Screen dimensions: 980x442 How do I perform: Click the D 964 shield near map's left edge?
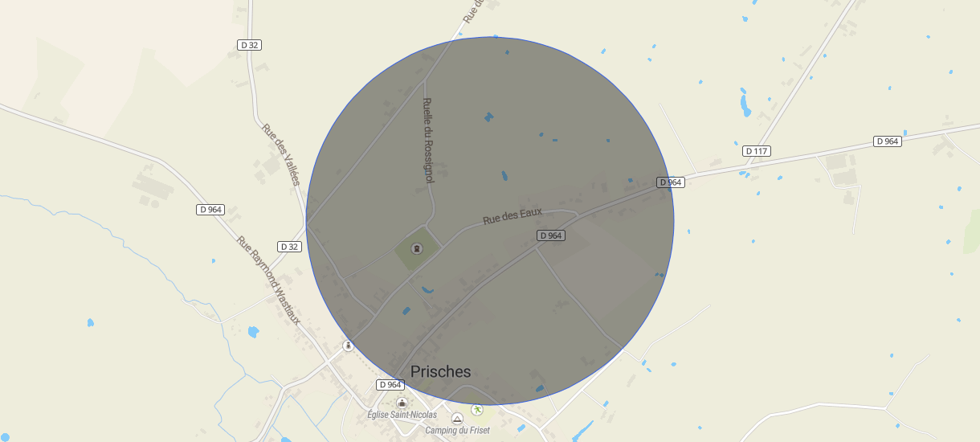pos(210,210)
